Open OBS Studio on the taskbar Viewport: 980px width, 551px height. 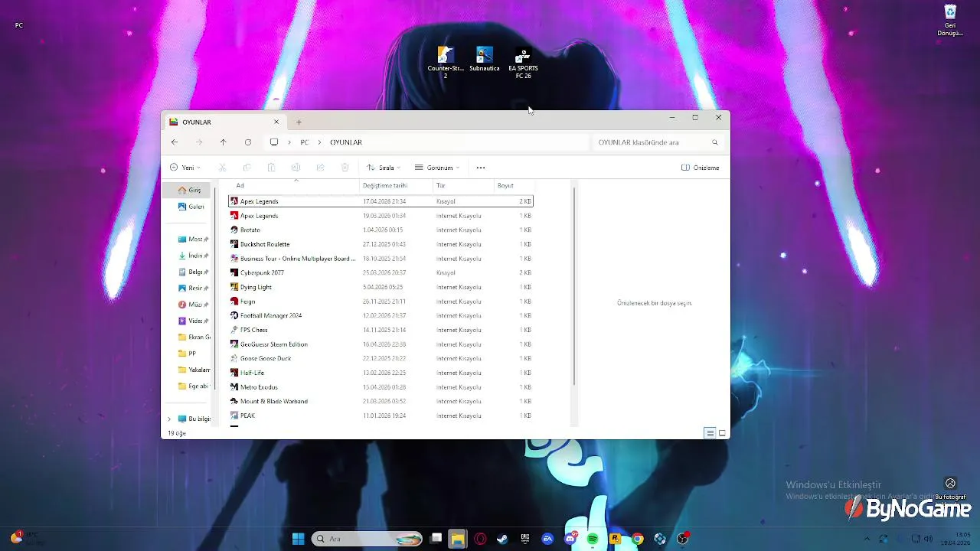[x=682, y=539]
